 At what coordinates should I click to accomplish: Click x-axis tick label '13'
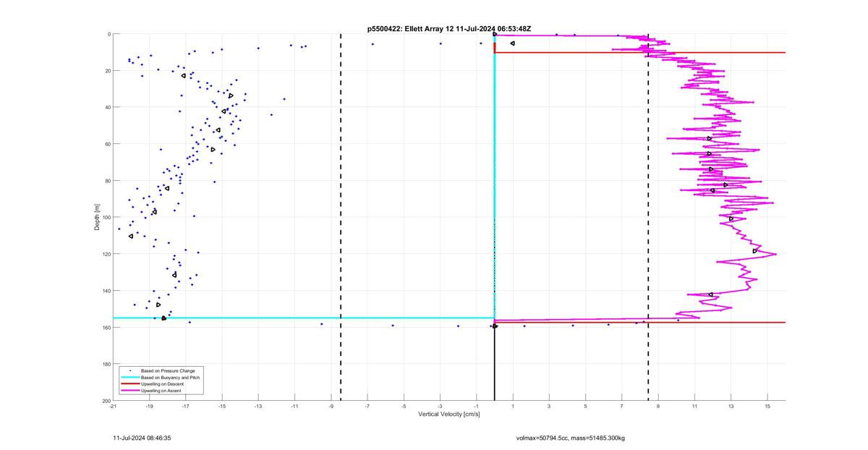731,407
